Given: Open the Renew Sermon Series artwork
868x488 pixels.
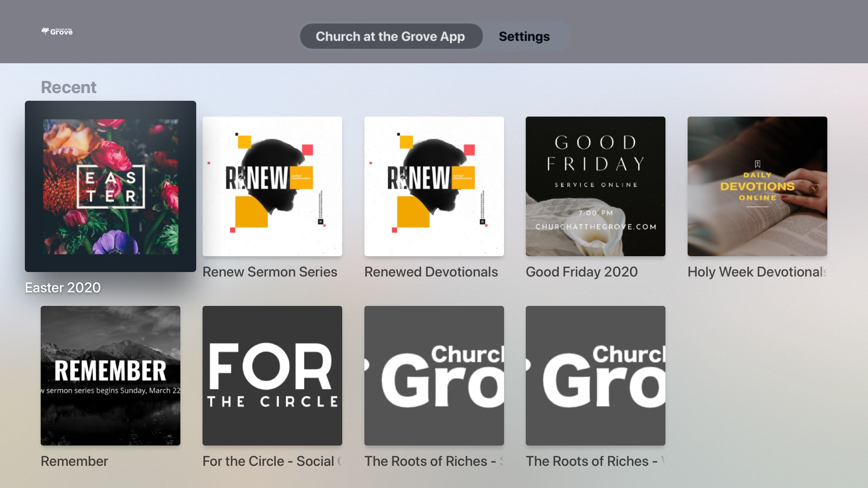Looking at the screenshot, I should 272,186.
